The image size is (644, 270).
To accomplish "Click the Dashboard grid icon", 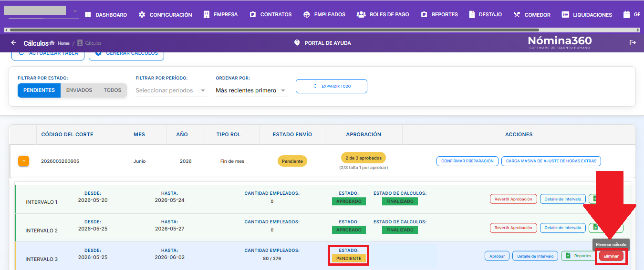I will coord(88,15).
